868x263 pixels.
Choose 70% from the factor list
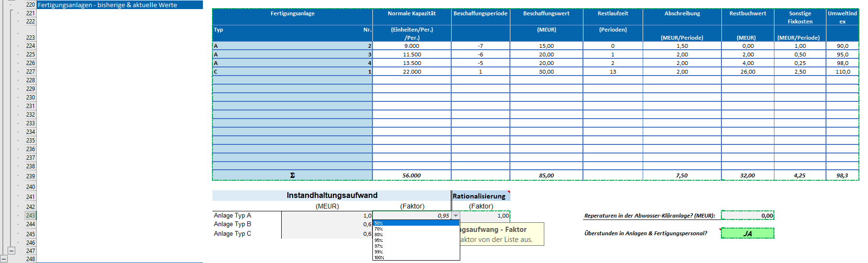(416, 229)
